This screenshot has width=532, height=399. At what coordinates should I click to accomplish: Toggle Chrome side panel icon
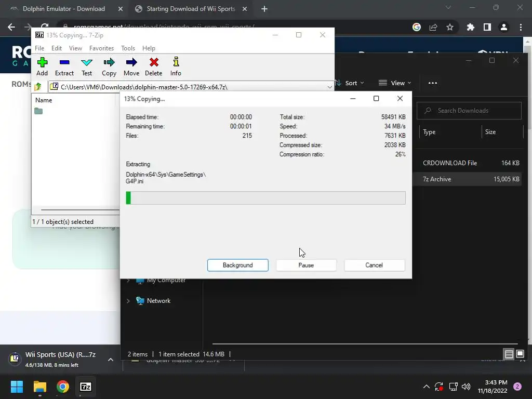tap(487, 27)
